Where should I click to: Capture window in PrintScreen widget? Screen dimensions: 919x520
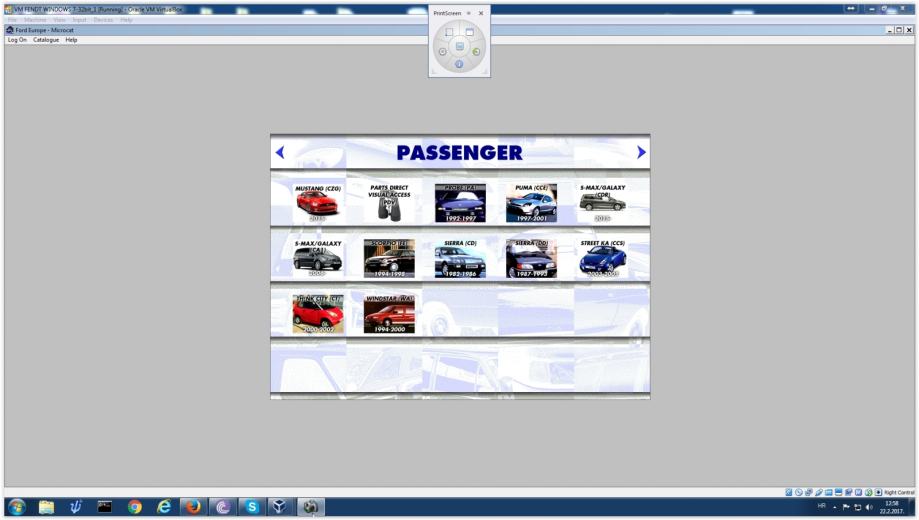point(469,32)
